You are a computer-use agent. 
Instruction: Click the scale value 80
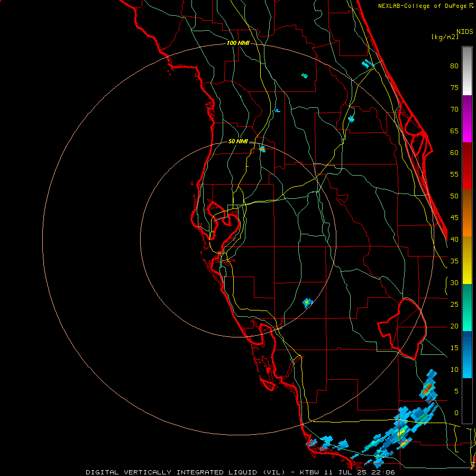point(454,66)
